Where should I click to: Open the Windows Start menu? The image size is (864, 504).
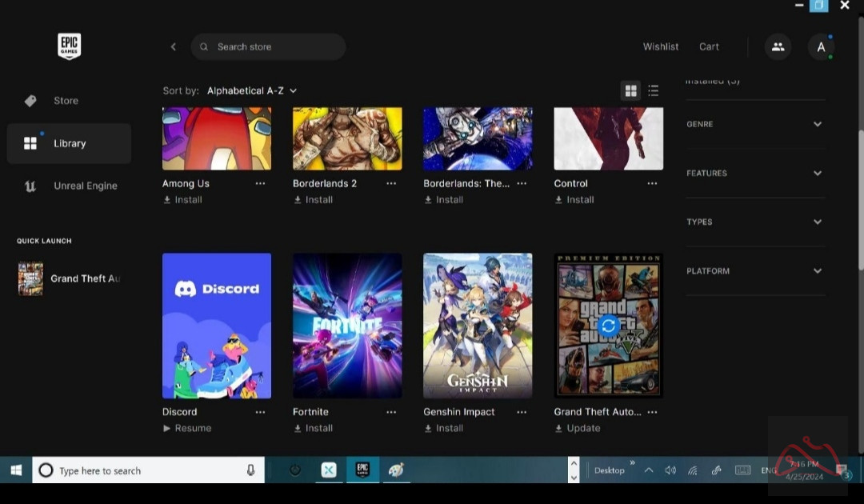[x=15, y=470]
